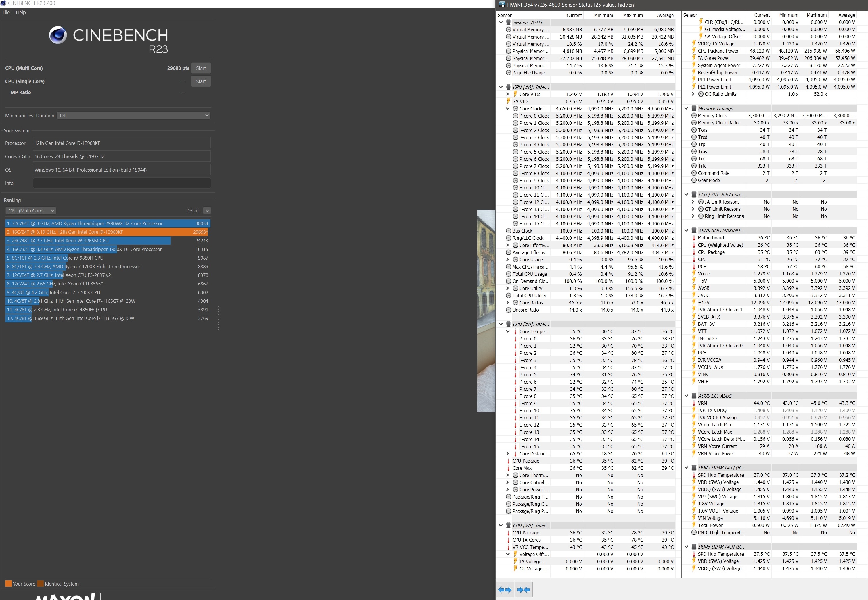Click the chip icon beside System: ASUS
This screenshot has height=600, width=868.
point(509,22)
